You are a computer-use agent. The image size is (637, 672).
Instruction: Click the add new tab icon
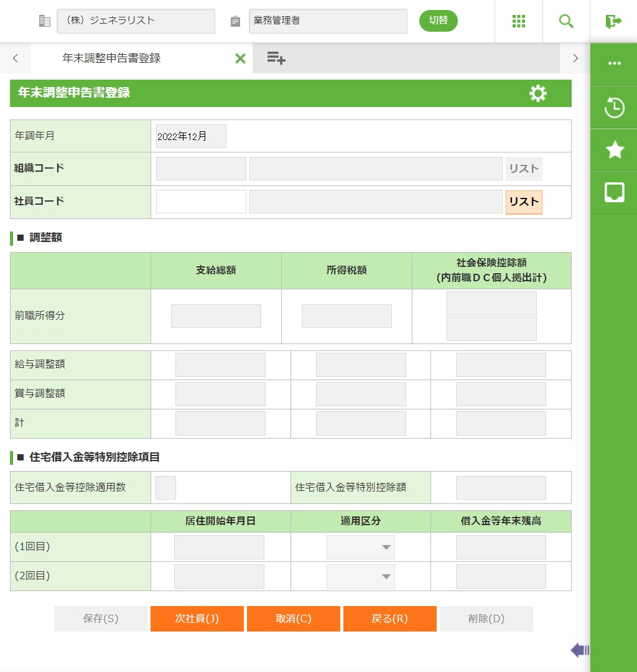276,58
